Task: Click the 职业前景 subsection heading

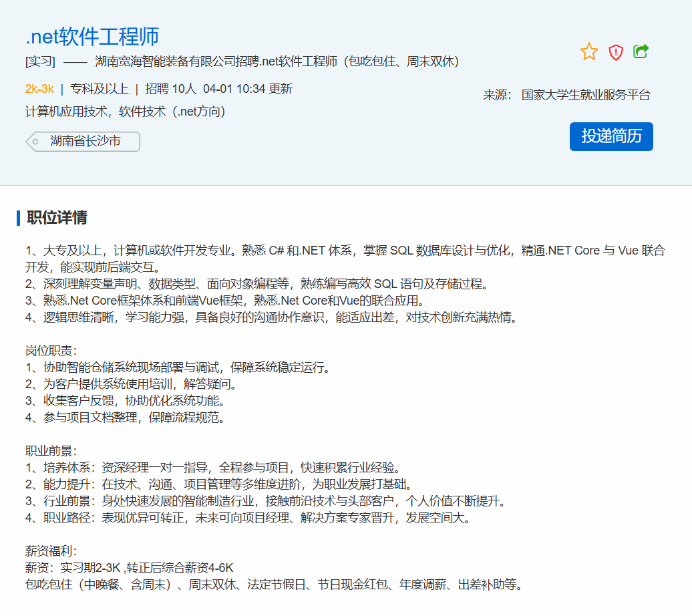Action: [x=51, y=451]
